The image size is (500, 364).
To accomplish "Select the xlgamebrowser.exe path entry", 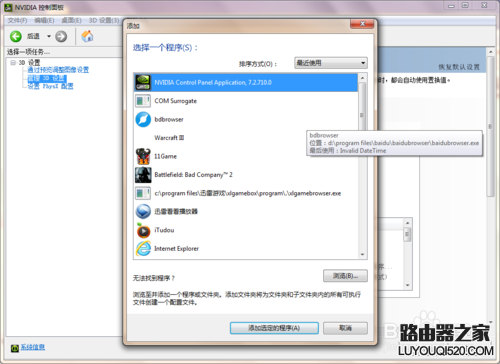I will pos(246,193).
